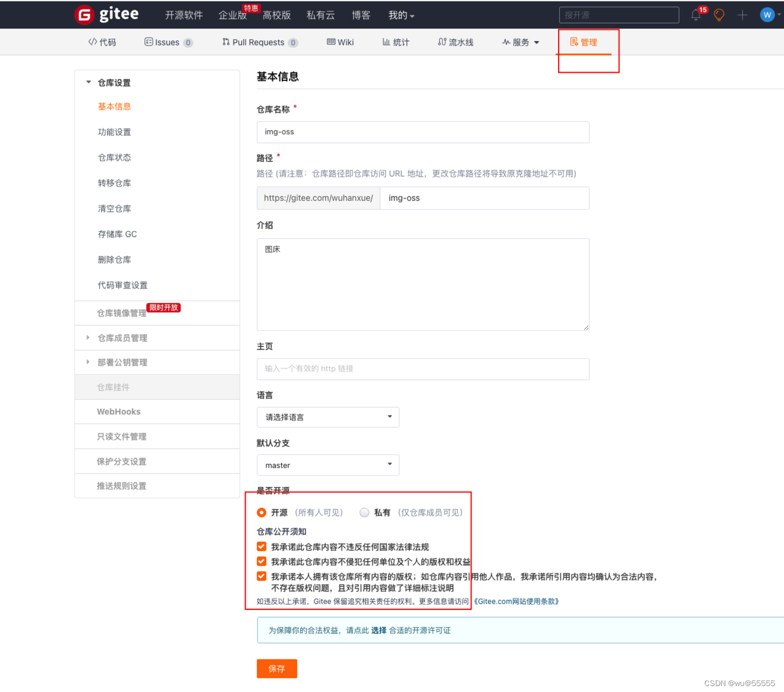
Task: Click the orange lightbulb icon in the header
Action: 719,15
